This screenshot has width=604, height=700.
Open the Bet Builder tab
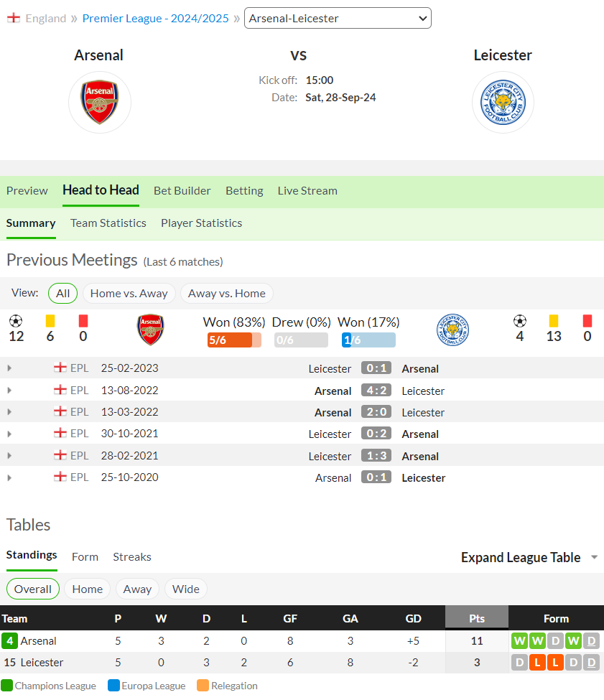(x=182, y=191)
